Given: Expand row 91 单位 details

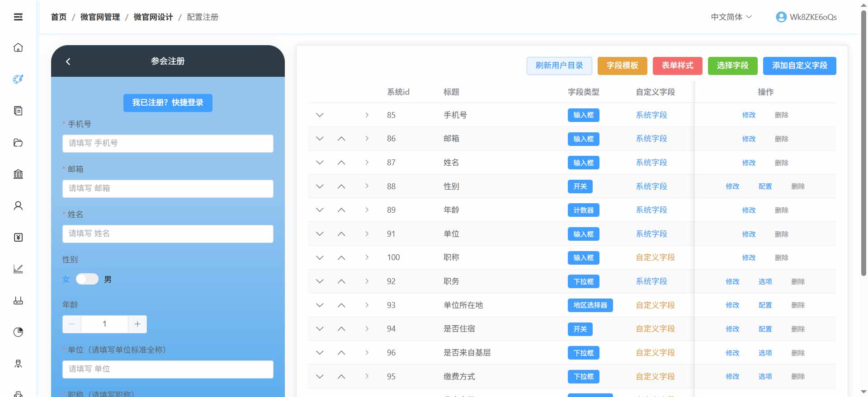Looking at the screenshot, I should [x=367, y=234].
